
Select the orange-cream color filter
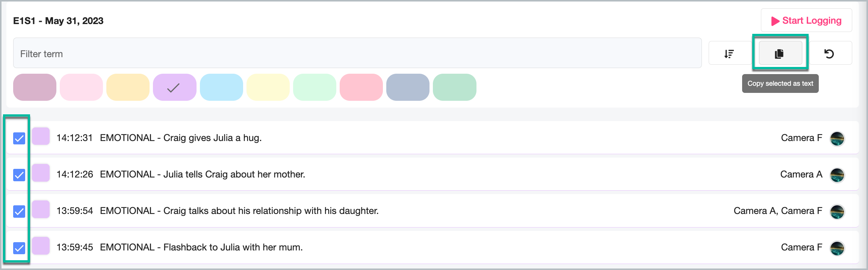click(x=128, y=87)
